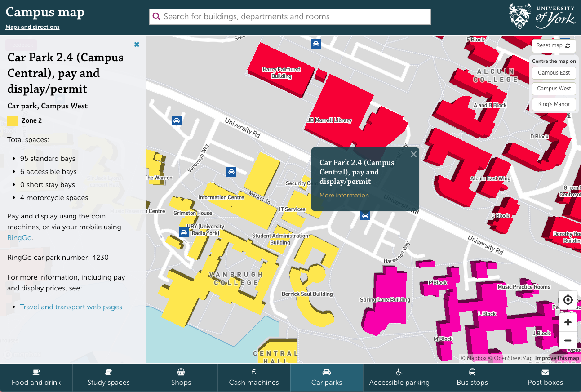581x392 pixels.
Task: Select the Car parks tab
Action: (x=327, y=378)
